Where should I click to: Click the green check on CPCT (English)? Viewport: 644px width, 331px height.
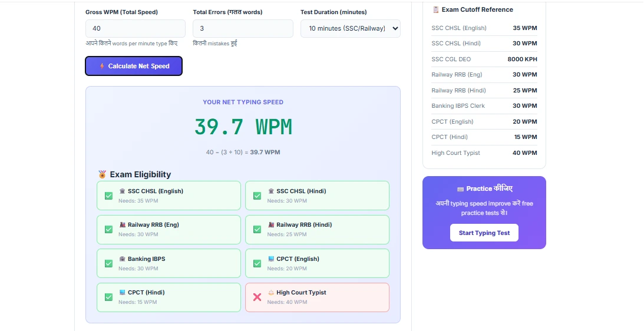pos(257,264)
